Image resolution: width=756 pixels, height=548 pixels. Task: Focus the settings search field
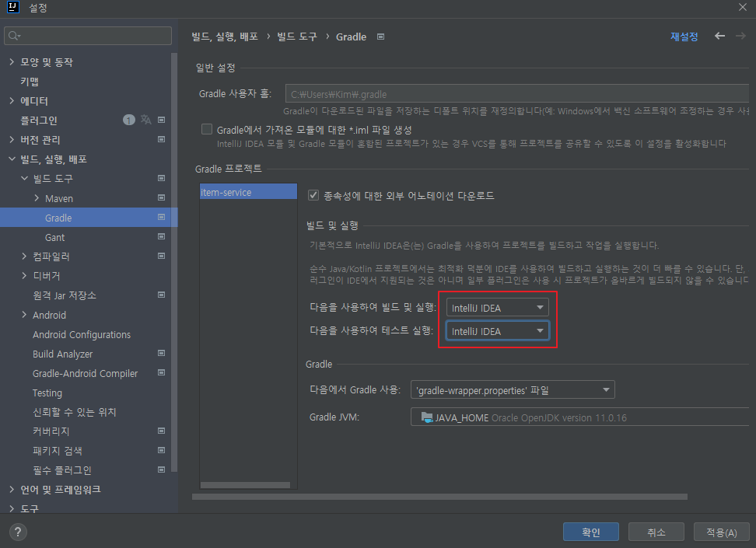coord(88,36)
